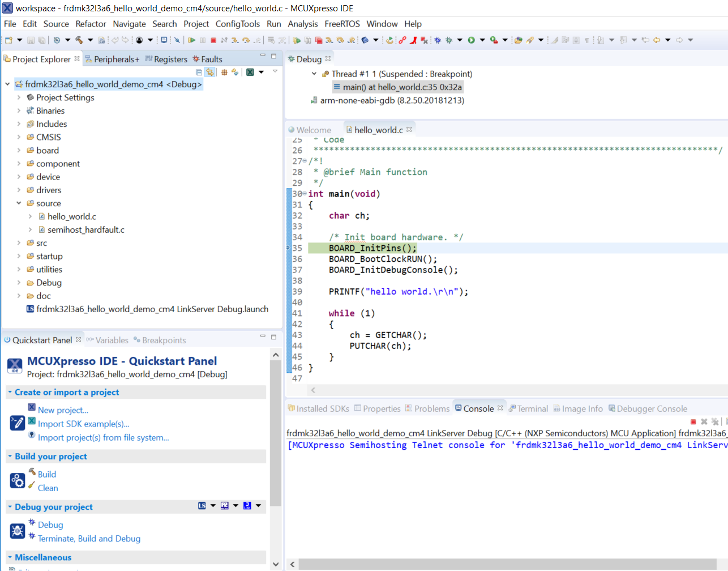Click the green X SDK icon in Project Explorer

[x=250, y=72]
